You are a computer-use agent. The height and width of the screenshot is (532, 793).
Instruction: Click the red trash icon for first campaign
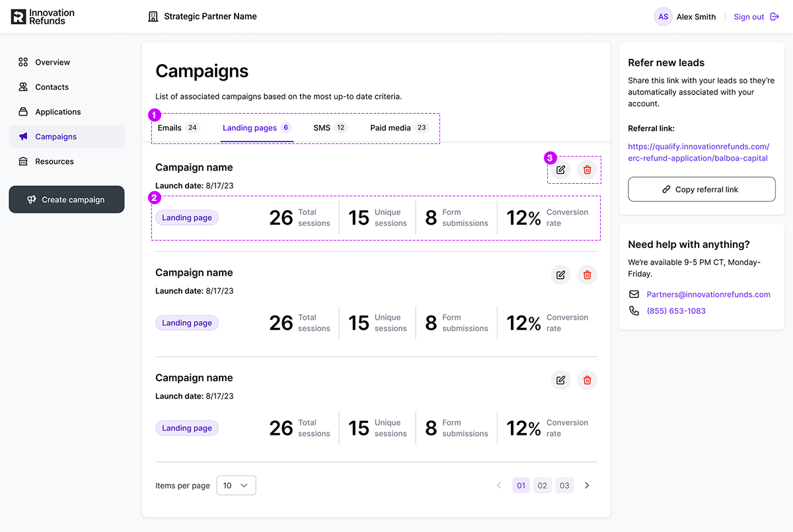tap(587, 170)
